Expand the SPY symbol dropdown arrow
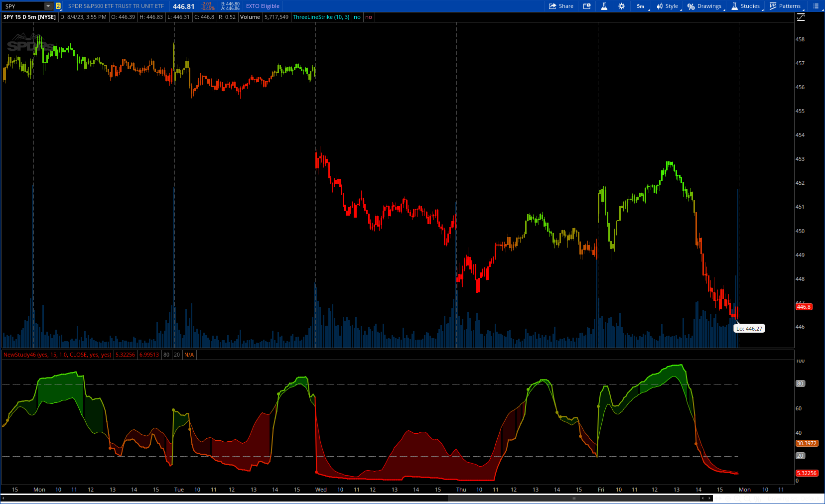Screen dimensions: 825x504 pyautogui.click(x=48, y=6)
